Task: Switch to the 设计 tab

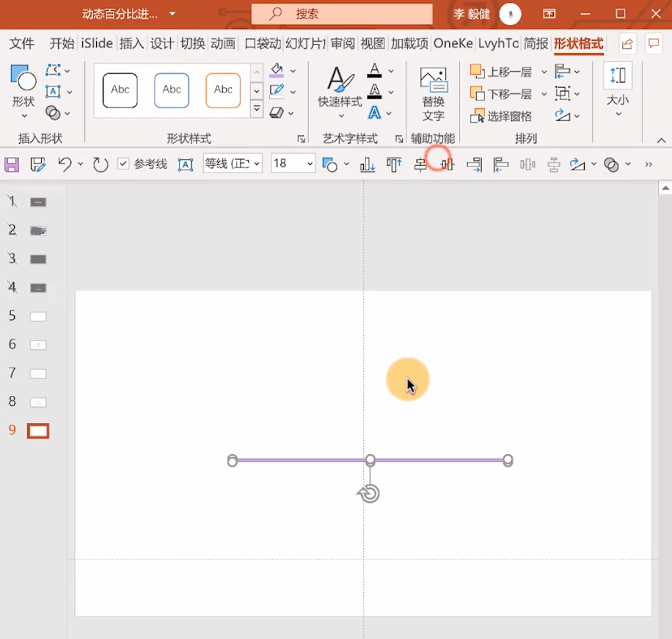Action: (162, 43)
